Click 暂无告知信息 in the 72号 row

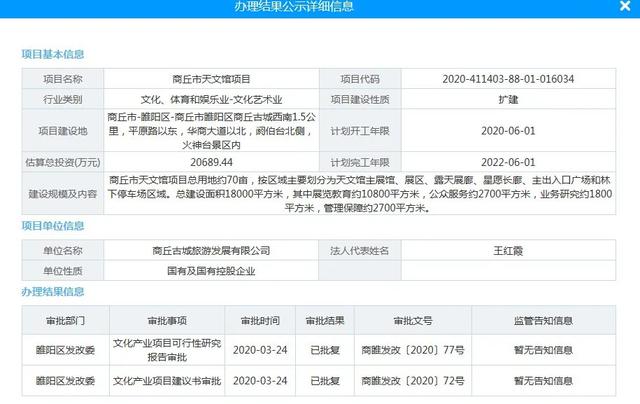(543, 381)
